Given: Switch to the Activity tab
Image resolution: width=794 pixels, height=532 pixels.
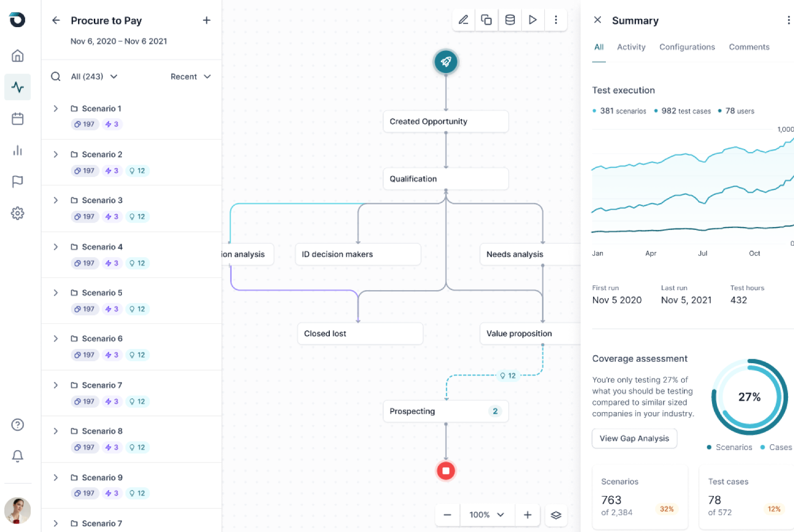Looking at the screenshot, I should pyautogui.click(x=631, y=47).
